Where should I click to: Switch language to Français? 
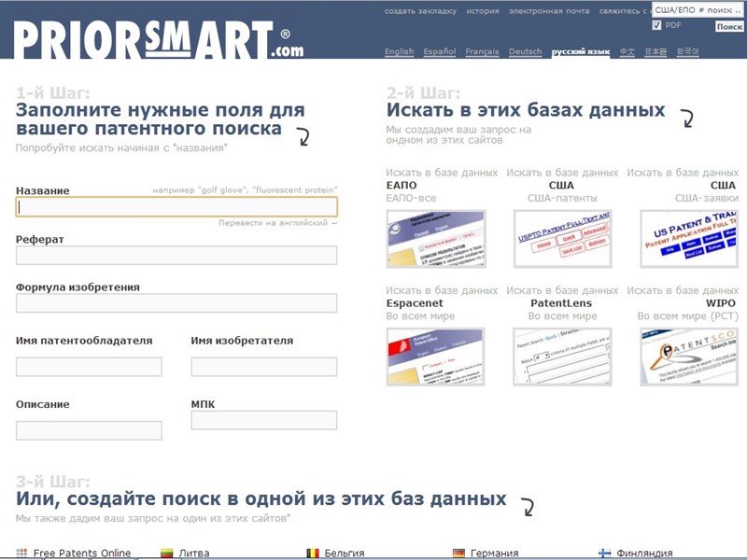pos(482,51)
